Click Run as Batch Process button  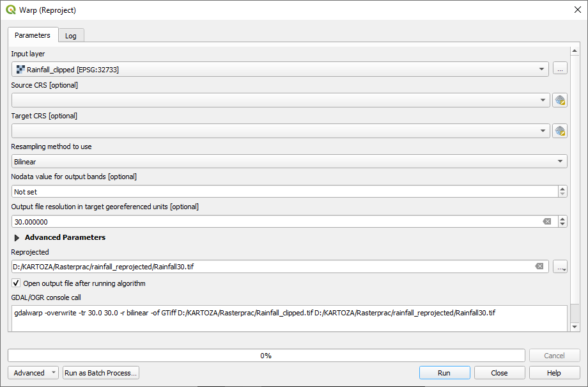(101, 373)
